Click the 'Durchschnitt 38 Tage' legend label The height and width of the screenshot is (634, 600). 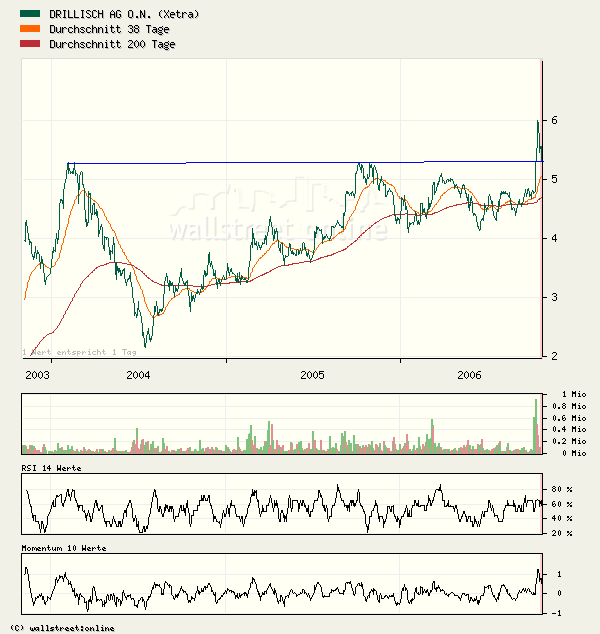click(109, 30)
